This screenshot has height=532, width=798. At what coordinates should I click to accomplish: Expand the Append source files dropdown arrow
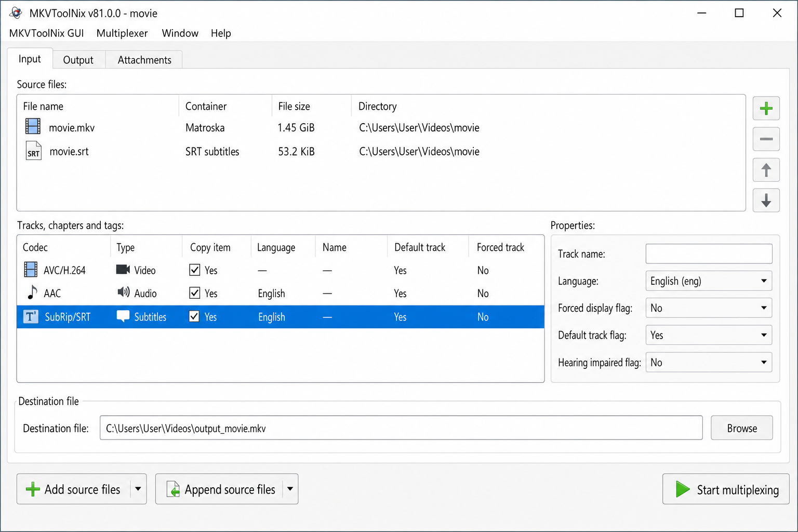290,489
